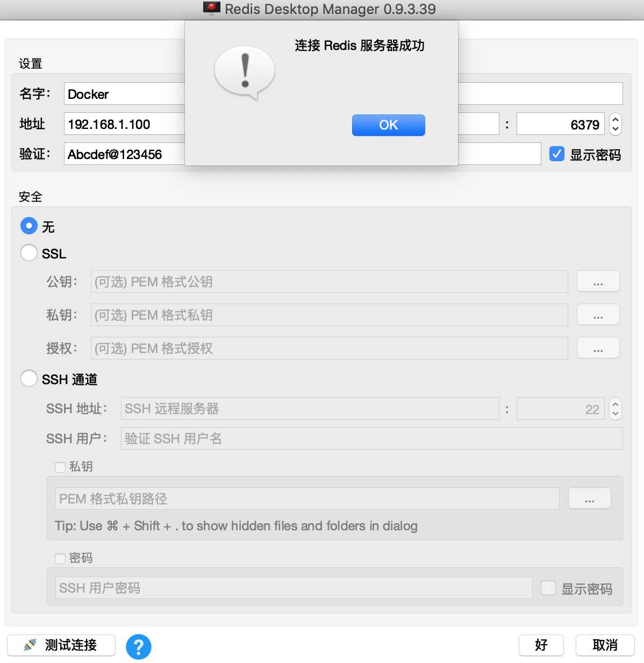Click the 安全 section heading

(x=30, y=197)
